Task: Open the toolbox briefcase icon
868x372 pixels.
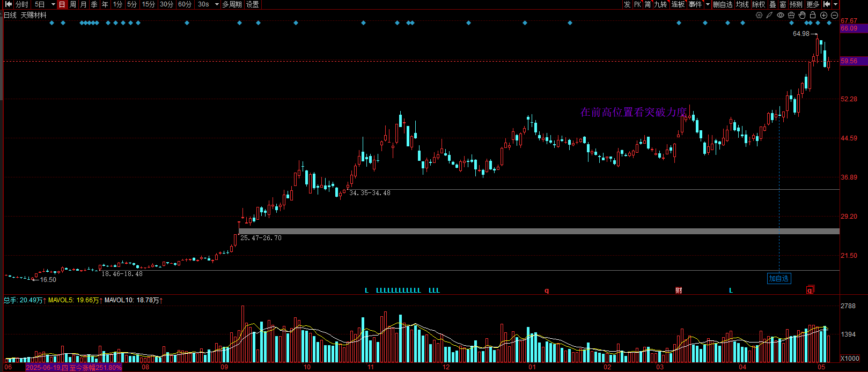Action: pos(791,15)
